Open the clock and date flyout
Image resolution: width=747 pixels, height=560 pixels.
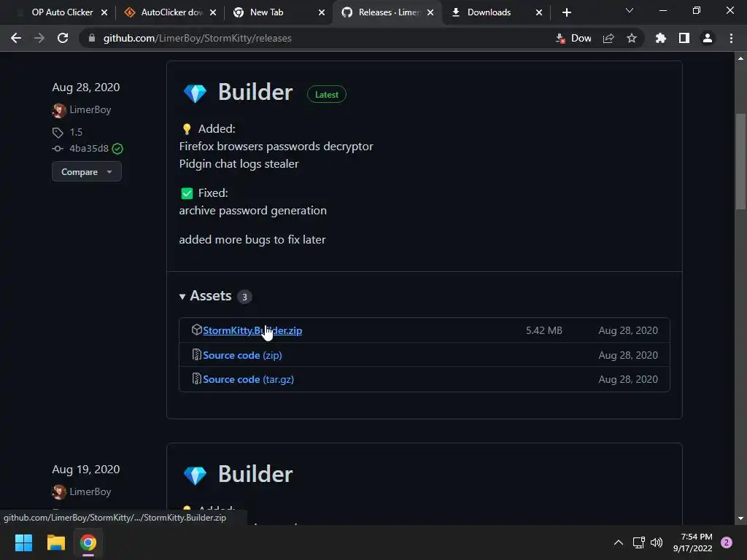click(693, 542)
